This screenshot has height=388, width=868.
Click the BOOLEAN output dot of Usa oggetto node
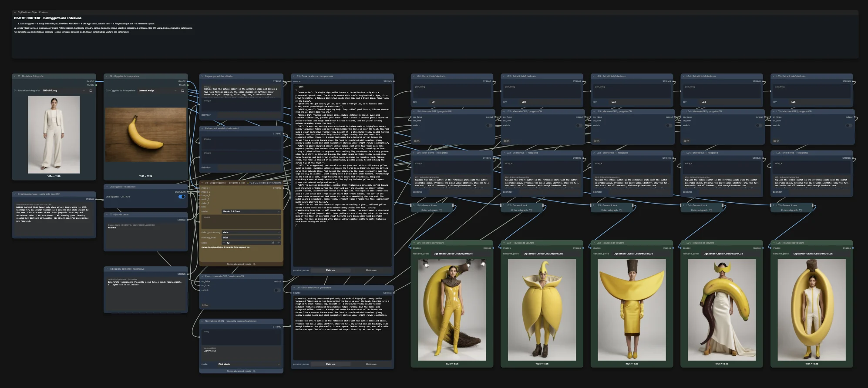pos(188,192)
